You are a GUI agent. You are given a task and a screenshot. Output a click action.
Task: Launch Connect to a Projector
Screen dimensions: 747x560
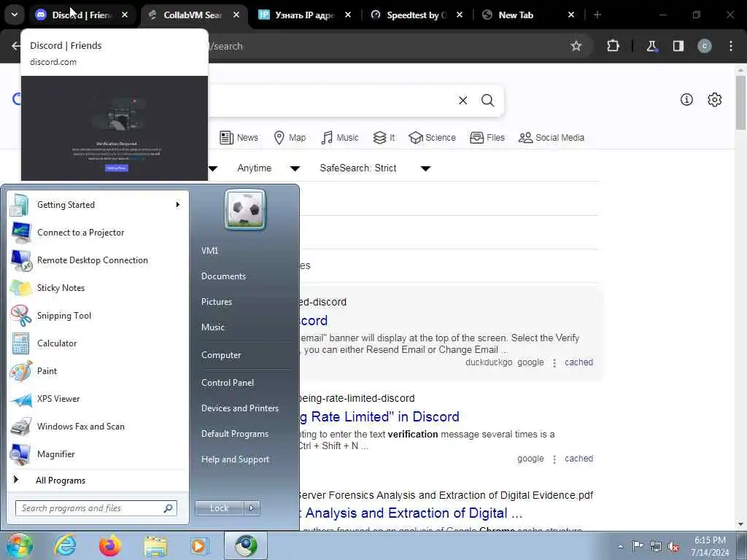coord(98,233)
